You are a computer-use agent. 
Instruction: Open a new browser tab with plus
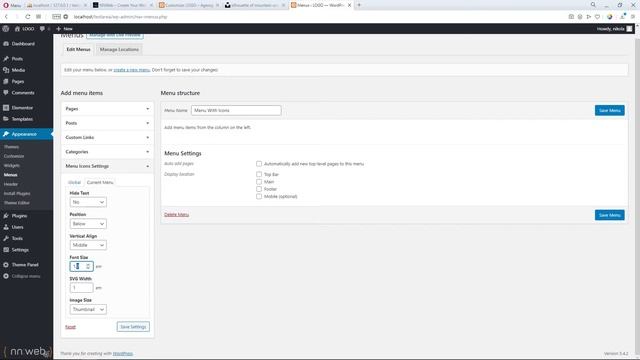(x=359, y=5)
